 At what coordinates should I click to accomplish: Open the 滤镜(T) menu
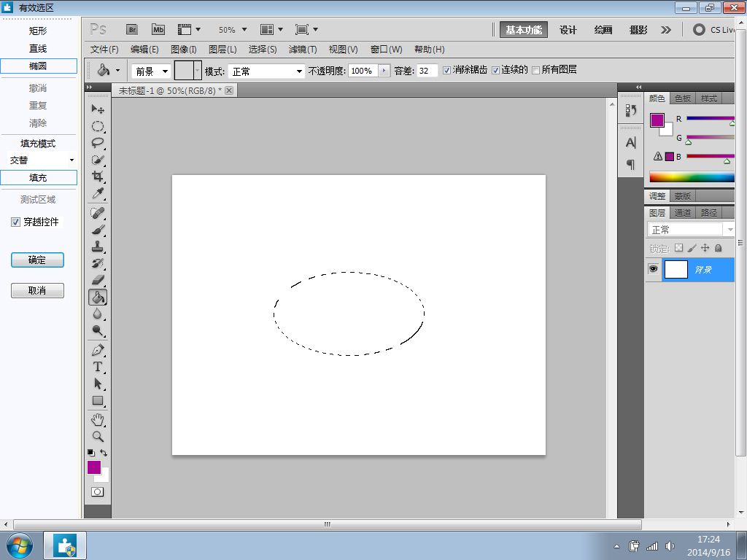click(x=303, y=50)
